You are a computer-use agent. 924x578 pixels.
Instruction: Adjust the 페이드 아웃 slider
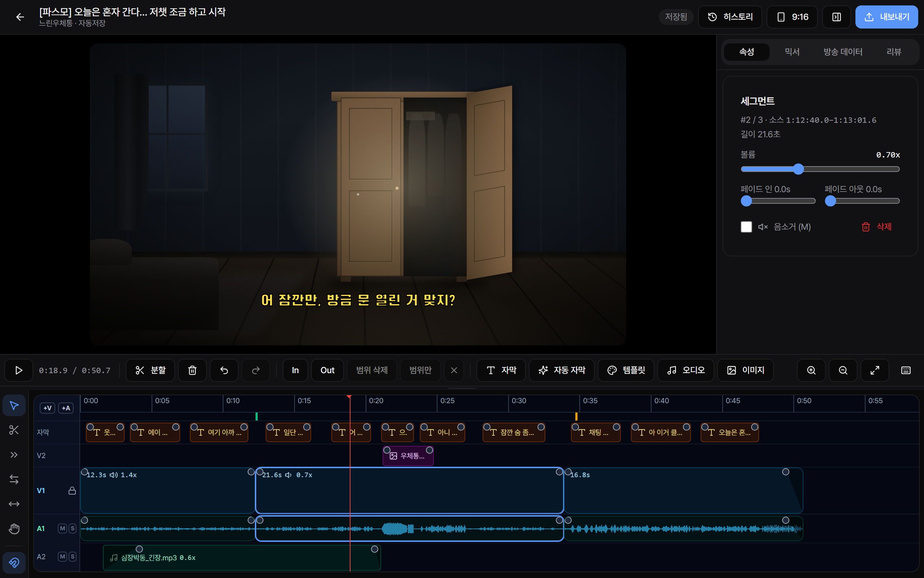pyautogui.click(x=862, y=201)
